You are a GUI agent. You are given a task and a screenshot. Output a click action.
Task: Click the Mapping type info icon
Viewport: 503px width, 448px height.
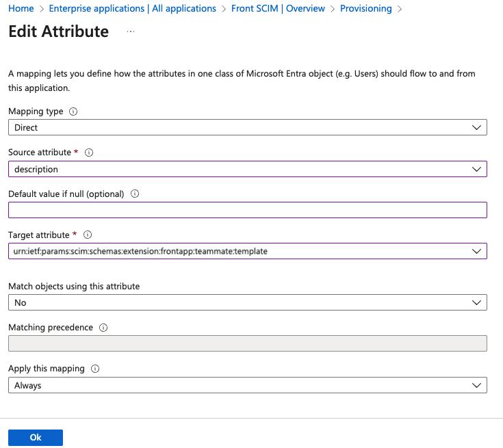73,111
